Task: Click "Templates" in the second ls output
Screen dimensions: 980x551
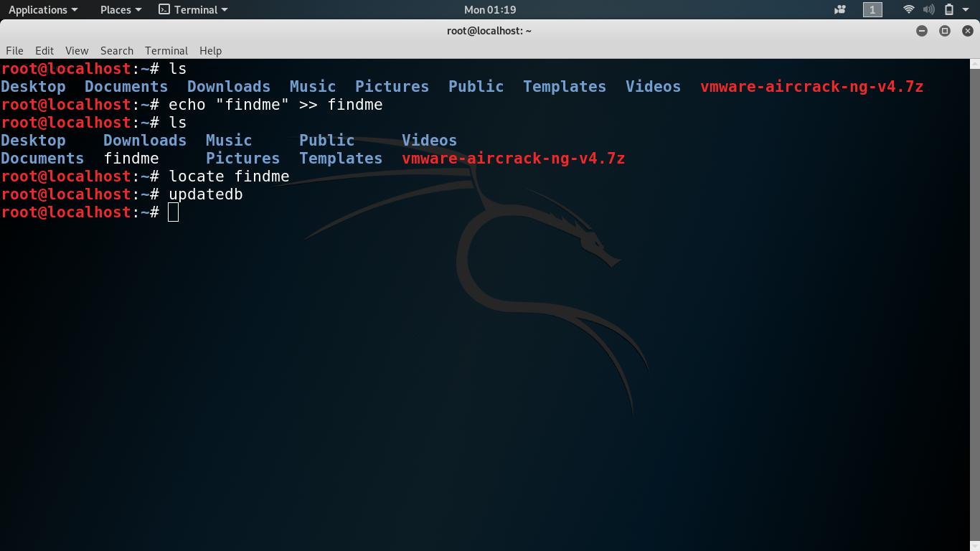Action: click(341, 159)
